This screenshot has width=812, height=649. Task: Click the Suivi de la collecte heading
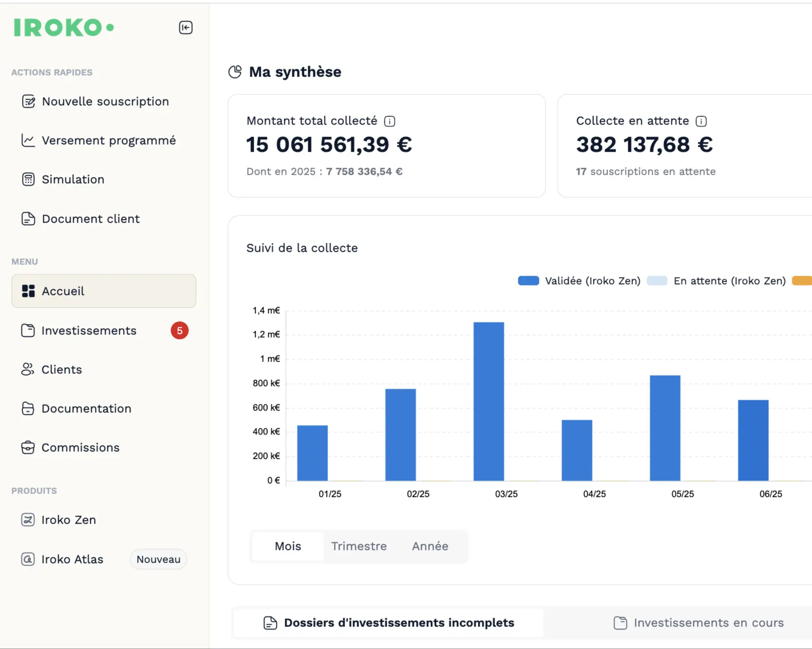click(x=302, y=248)
